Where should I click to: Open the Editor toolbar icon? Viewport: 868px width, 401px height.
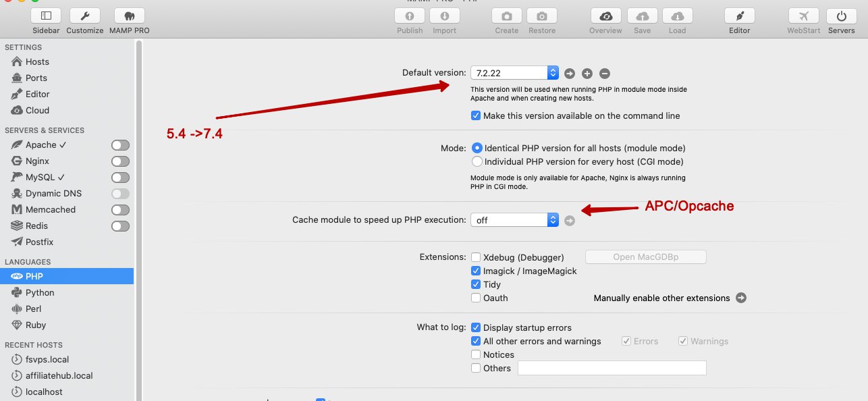[x=740, y=16]
